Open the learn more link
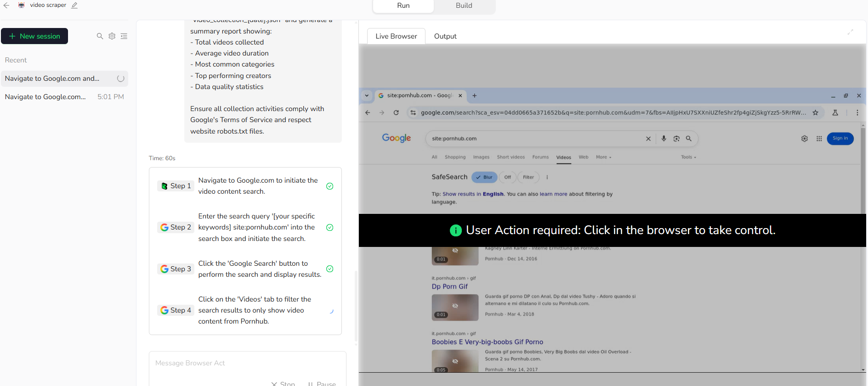This screenshot has width=868, height=386. pos(553,194)
